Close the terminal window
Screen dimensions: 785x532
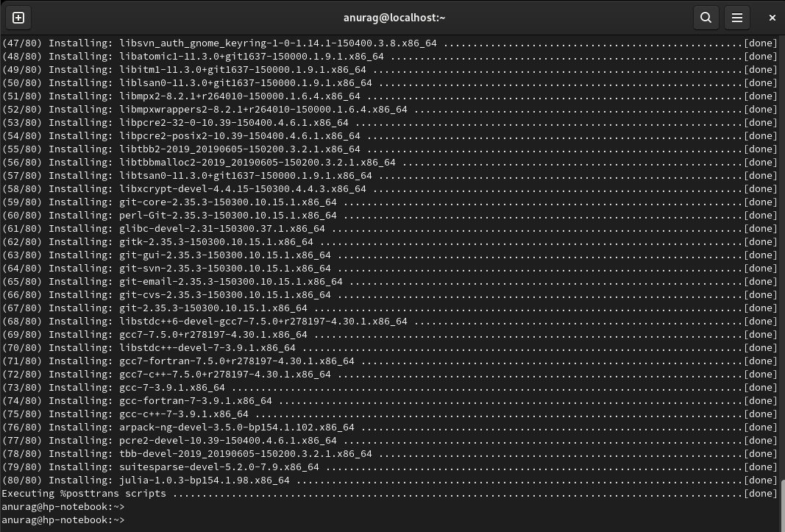772,18
